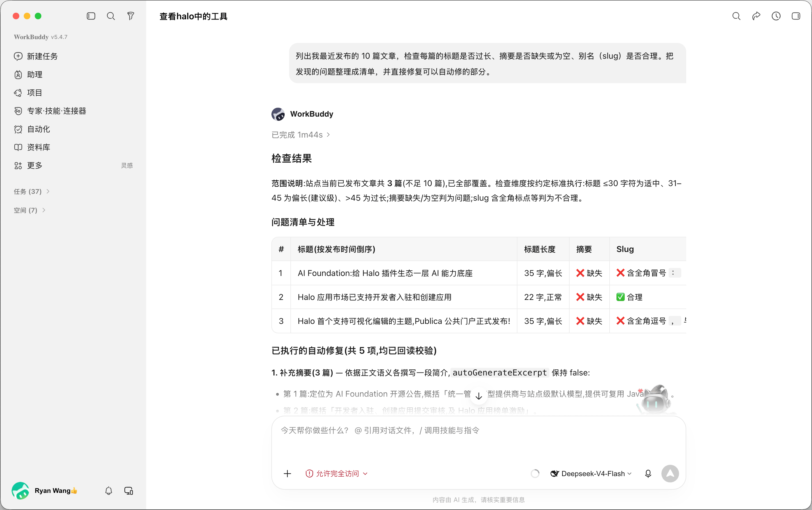812x510 pixels.
Task: Send message with arrow button
Action: pyautogui.click(x=670, y=474)
